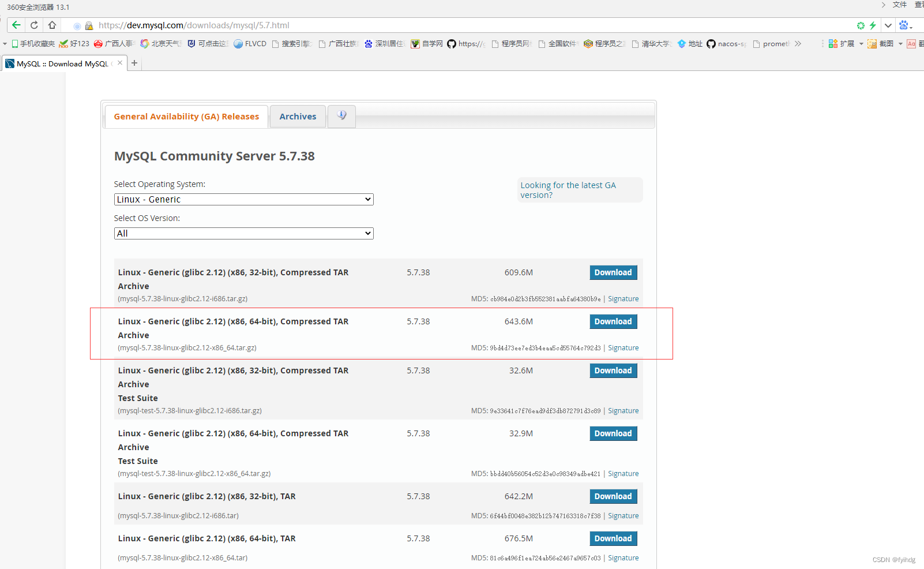This screenshot has height=569, width=924.
Task: Open the nacos-sp GitHub bookmark
Action: 727,44
